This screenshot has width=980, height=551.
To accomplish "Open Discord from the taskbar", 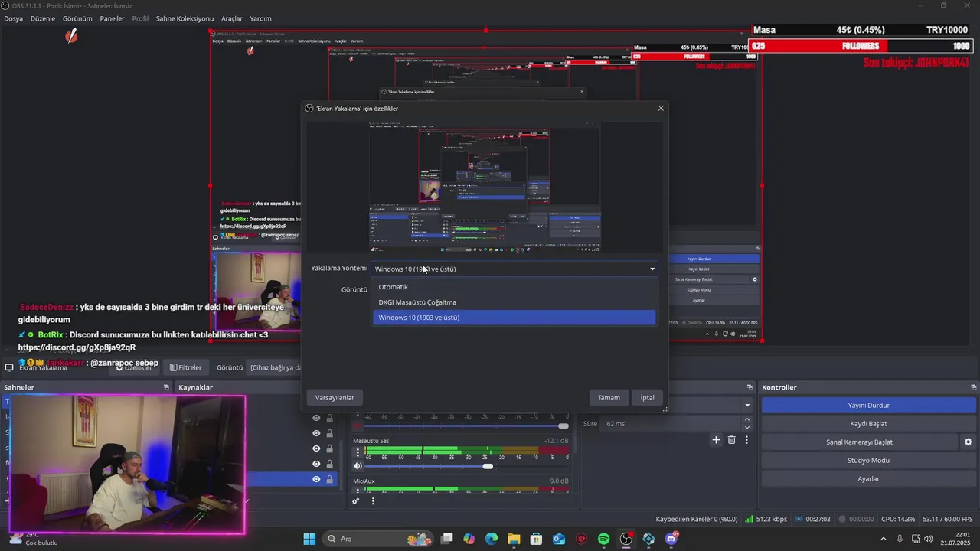I will tap(671, 539).
